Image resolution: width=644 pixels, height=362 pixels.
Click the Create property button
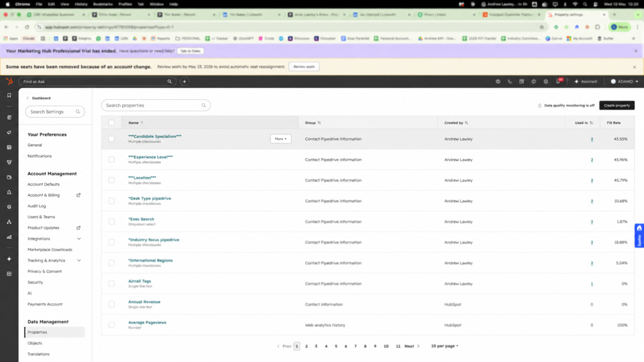tap(617, 105)
